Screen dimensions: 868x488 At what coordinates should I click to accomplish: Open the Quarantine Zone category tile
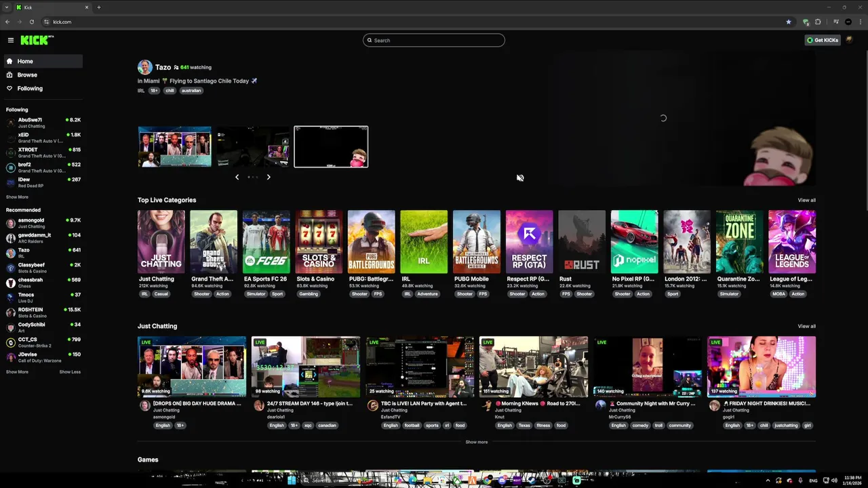coord(739,242)
